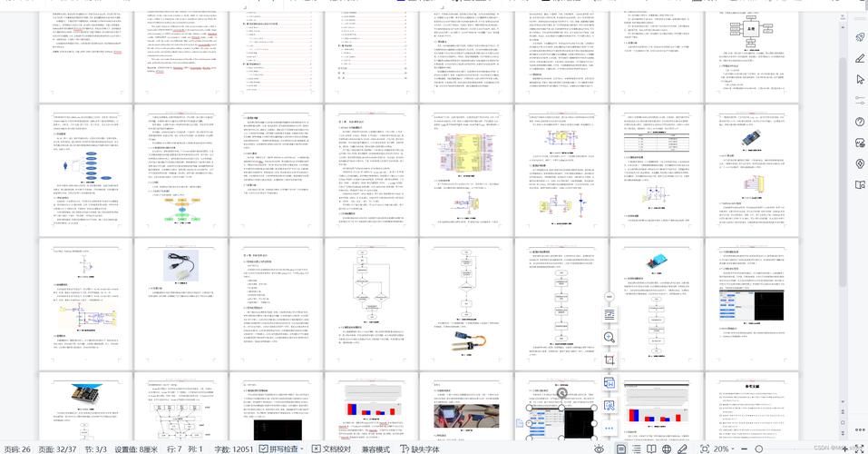Screen dimensions: 868x454
Task: Switch to page layout view in status bar
Action: (x=620, y=449)
